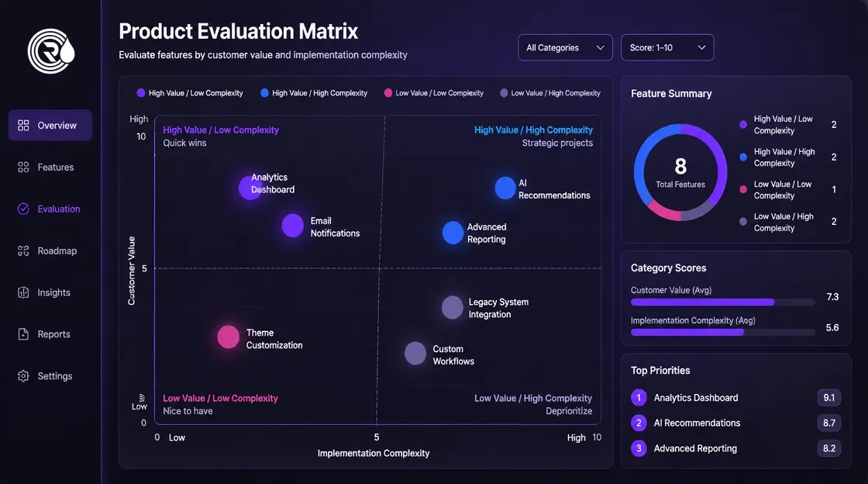Select the Legacy System Integration bubble
868x484 pixels.
click(453, 307)
